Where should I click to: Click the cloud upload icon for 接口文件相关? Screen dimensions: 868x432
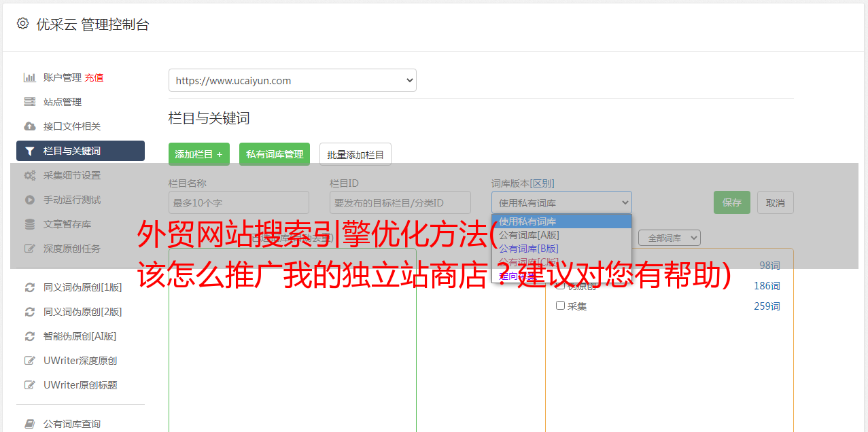click(x=30, y=126)
